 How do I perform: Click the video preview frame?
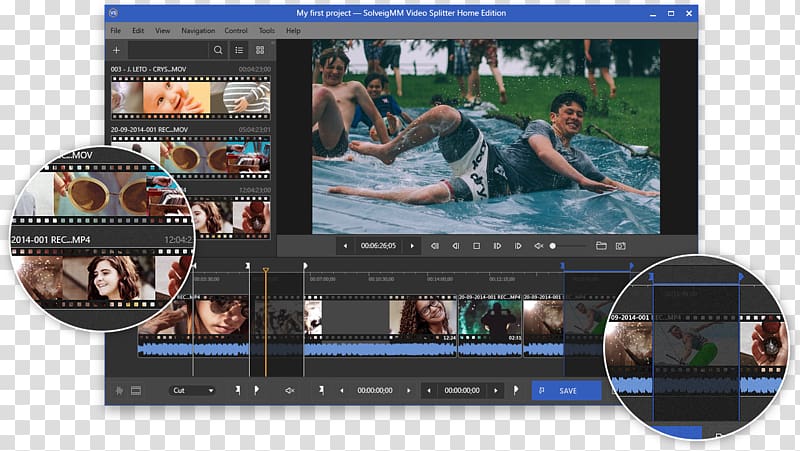pos(486,137)
